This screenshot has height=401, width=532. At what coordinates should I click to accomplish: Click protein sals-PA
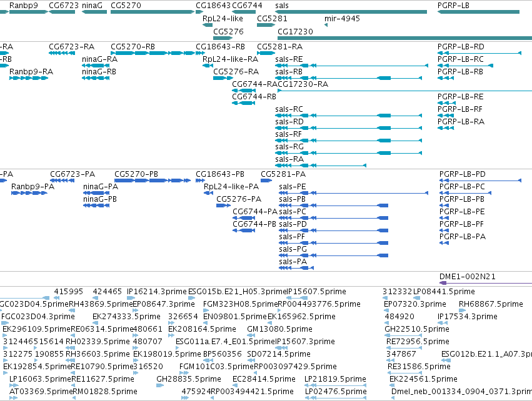(x=296, y=268)
